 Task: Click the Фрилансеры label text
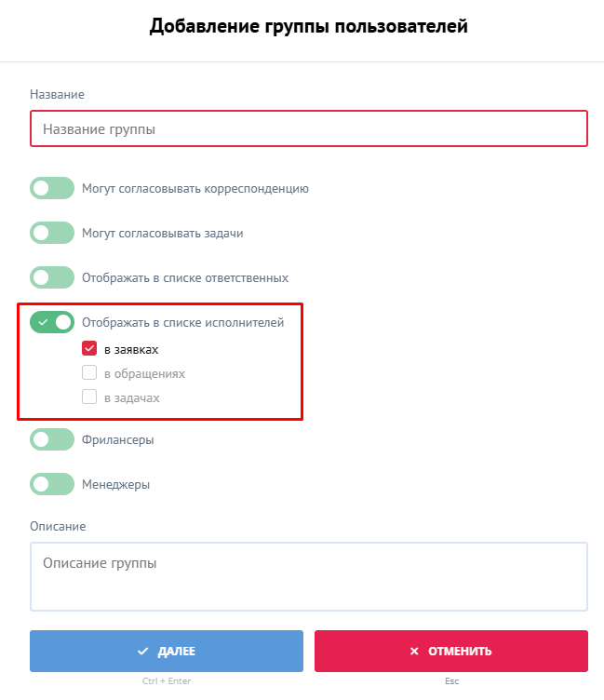click(118, 439)
